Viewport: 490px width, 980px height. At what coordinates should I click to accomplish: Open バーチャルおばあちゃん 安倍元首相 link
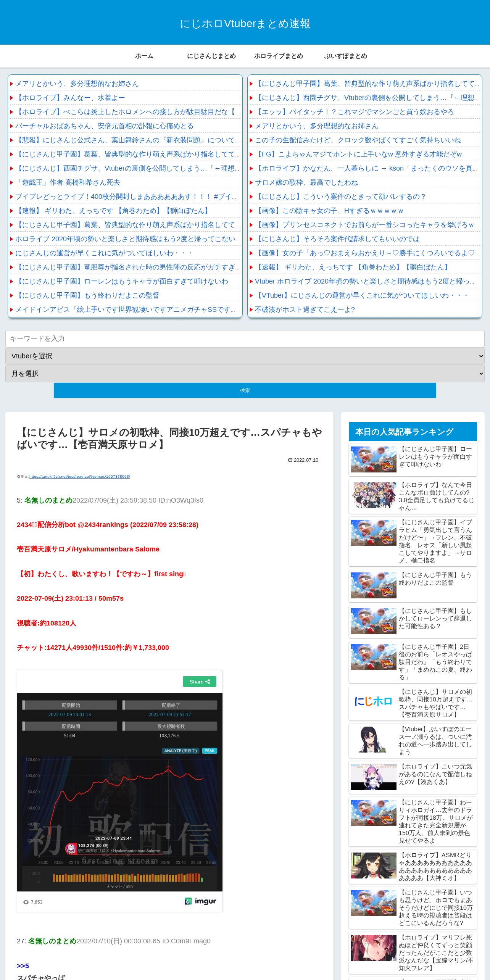104,126
